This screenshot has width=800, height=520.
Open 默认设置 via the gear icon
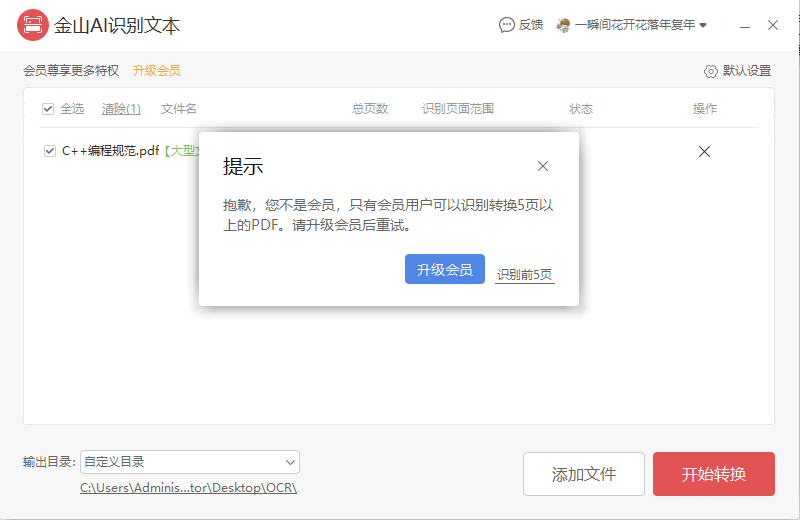710,71
